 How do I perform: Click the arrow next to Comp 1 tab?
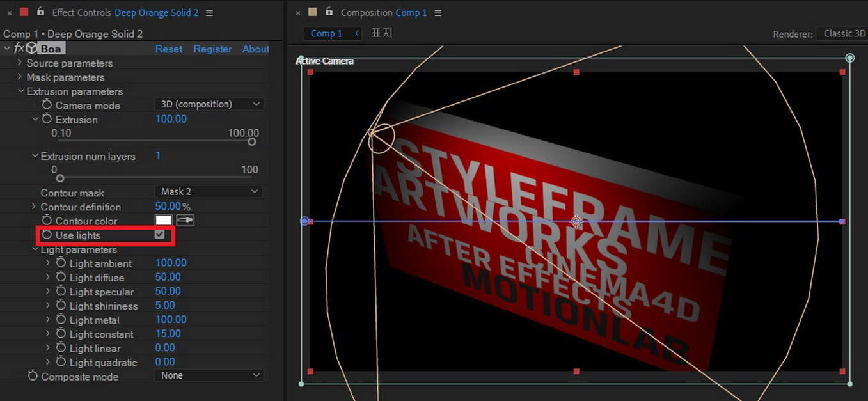click(356, 33)
